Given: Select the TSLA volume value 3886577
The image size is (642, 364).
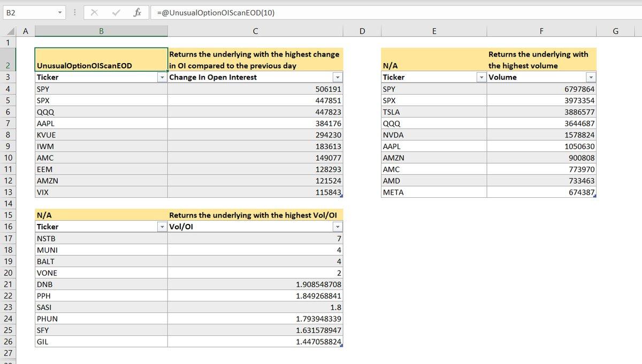Looking at the screenshot, I should 541,112.
